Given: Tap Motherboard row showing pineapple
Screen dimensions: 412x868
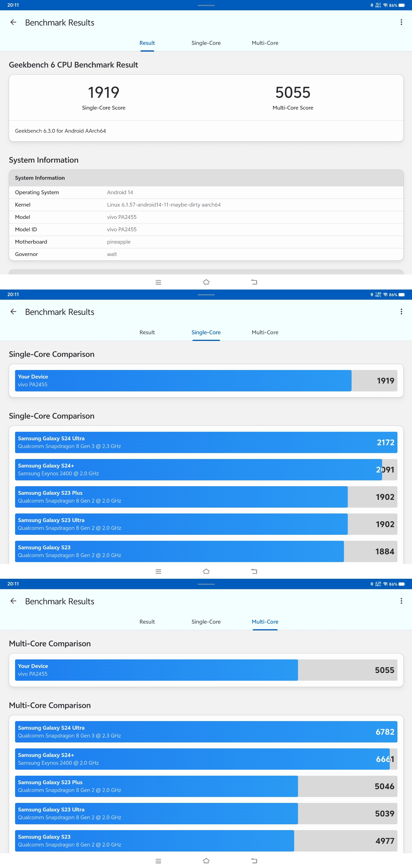Looking at the screenshot, I should (206, 242).
